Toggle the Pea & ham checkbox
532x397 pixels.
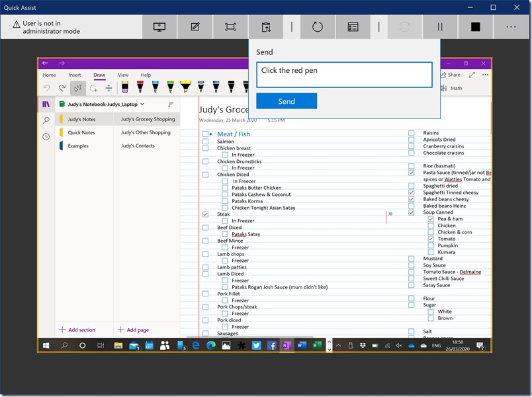431,219
